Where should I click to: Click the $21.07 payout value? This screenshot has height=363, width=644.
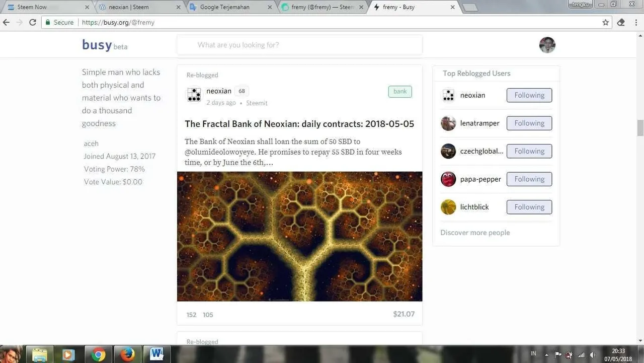[x=404, y=314]
